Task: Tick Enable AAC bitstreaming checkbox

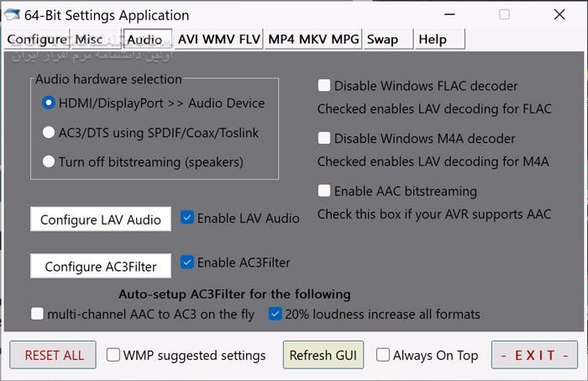Action: point(324,191)
